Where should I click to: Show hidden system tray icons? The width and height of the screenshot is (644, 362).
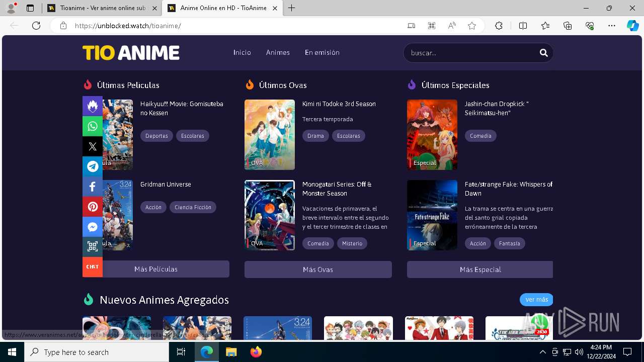[542, 352]
